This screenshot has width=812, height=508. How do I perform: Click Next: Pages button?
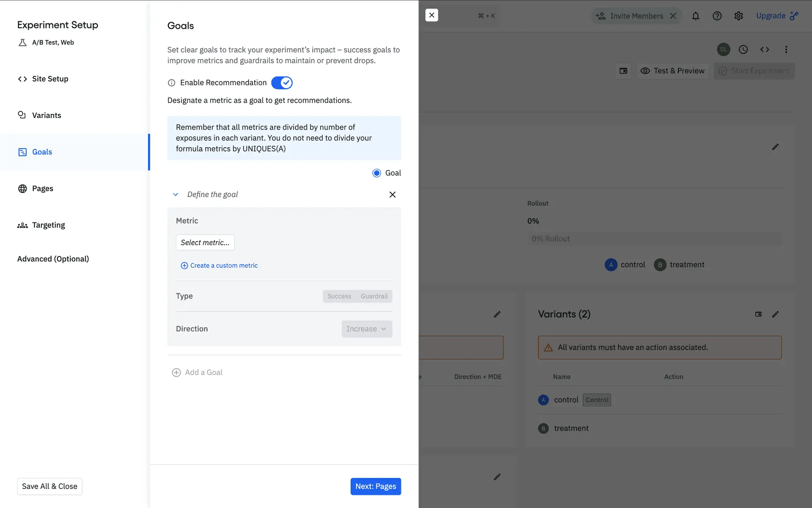pos(376,486)
